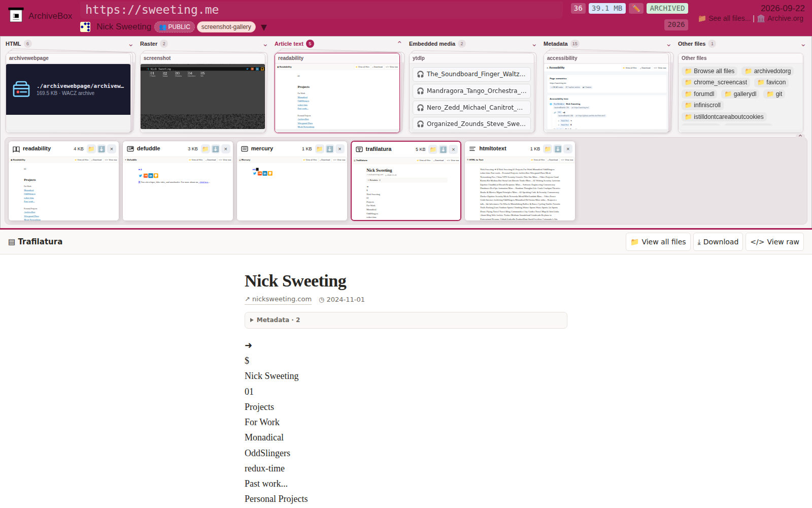Image resolution: width=812 pixels, height=508 pixels.
Task: Open folder icon on readability card
Action: click(x=91, y=149)
